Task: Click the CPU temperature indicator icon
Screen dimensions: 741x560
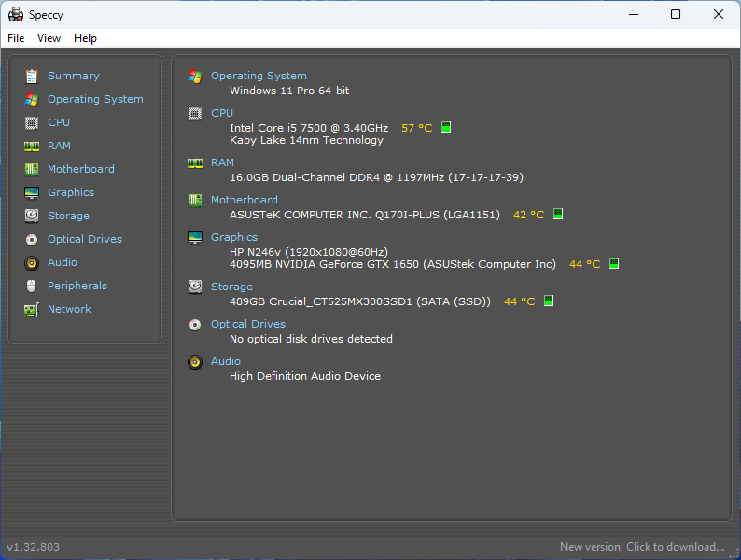Action: click(x=446, y=128)
